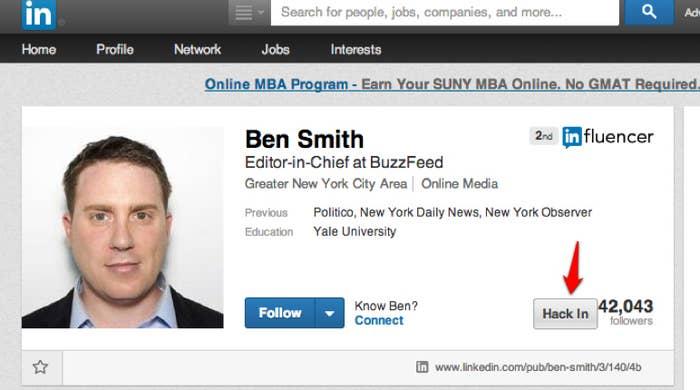The width and height of the screenshot is (700, 390).
Task: Follow Ben Smith
Action: pyautogui.click(x=280, y=313)
